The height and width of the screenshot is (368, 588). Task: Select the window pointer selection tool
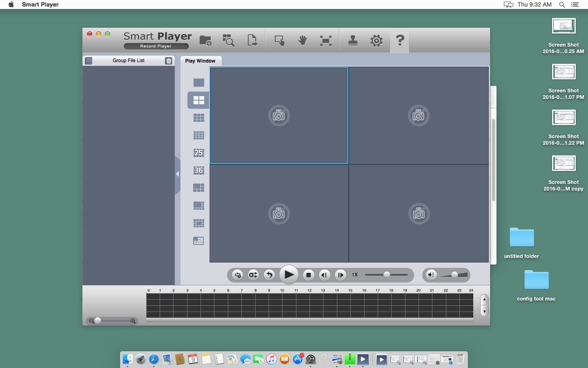click(x=280, y=40)
